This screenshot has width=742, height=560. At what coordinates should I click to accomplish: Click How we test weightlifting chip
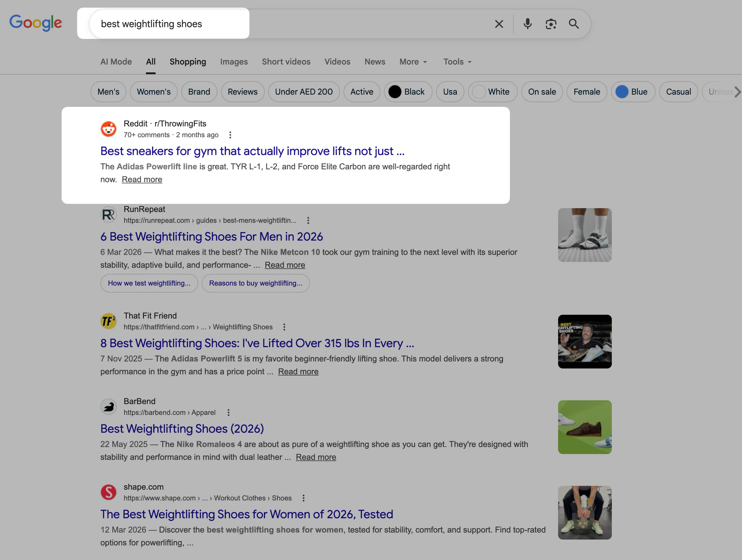[149, 283]
